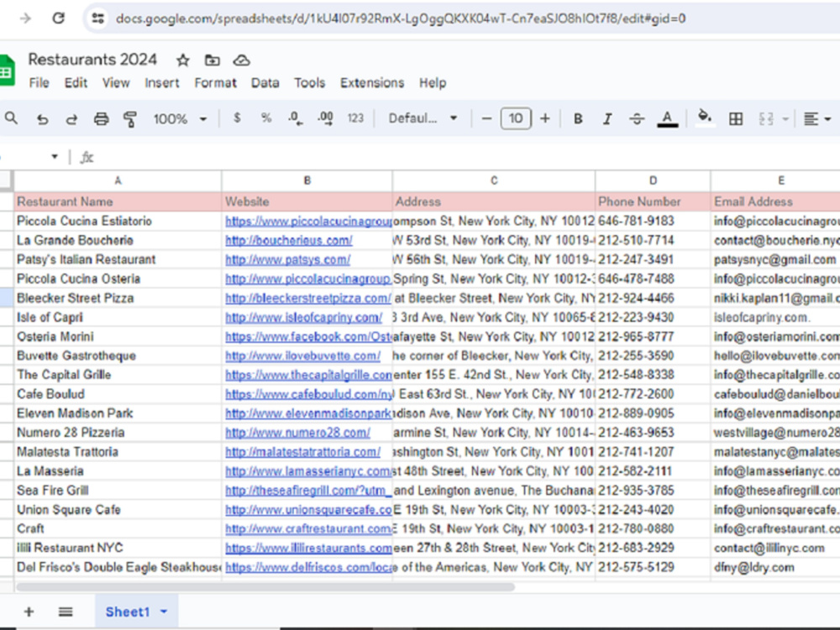Open the Extensions menu
The height and width of the screenshot is (630, 840).
tap(372, 83)
